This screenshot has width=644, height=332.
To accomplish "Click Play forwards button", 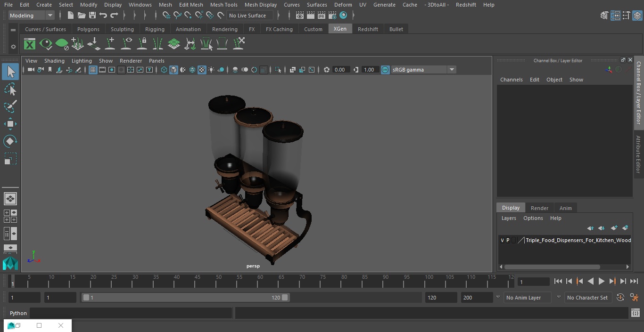I will [602, 281].
